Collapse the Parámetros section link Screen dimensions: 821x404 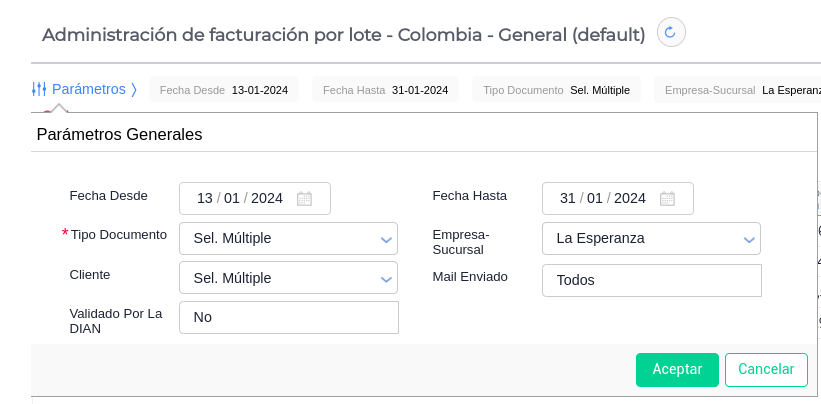point(89,89)
